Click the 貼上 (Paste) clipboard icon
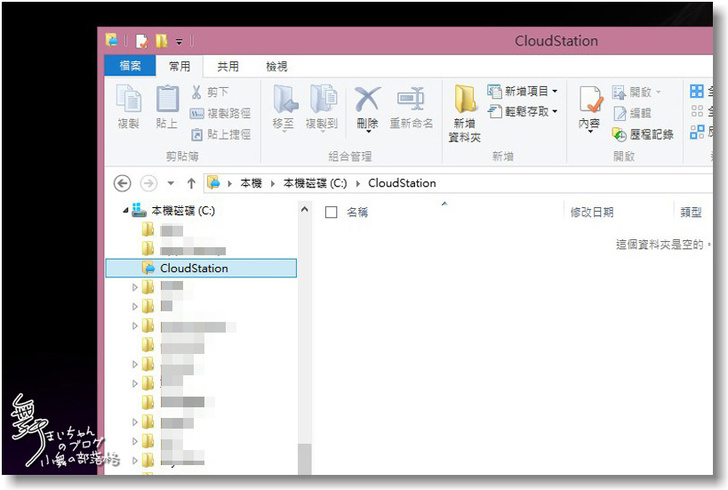Viewport: 728px width, 490px height. 167,100
